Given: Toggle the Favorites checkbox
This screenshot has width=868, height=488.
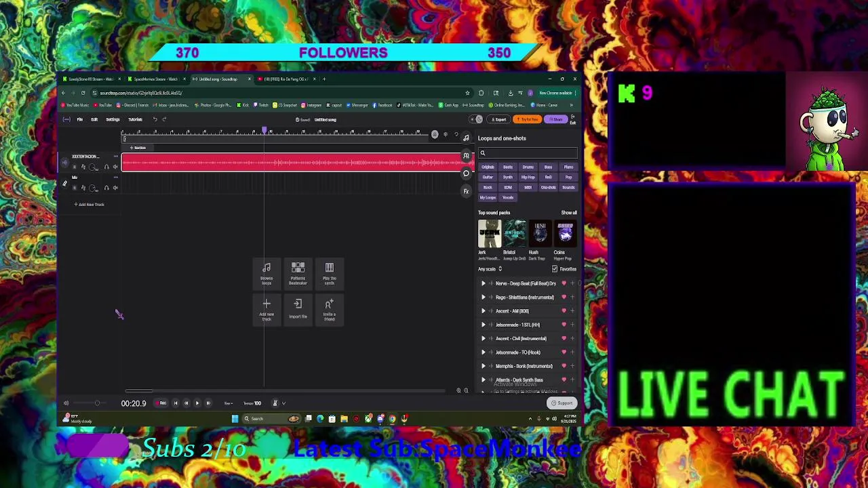Looking at the screenshot, I should pos(555,269).
